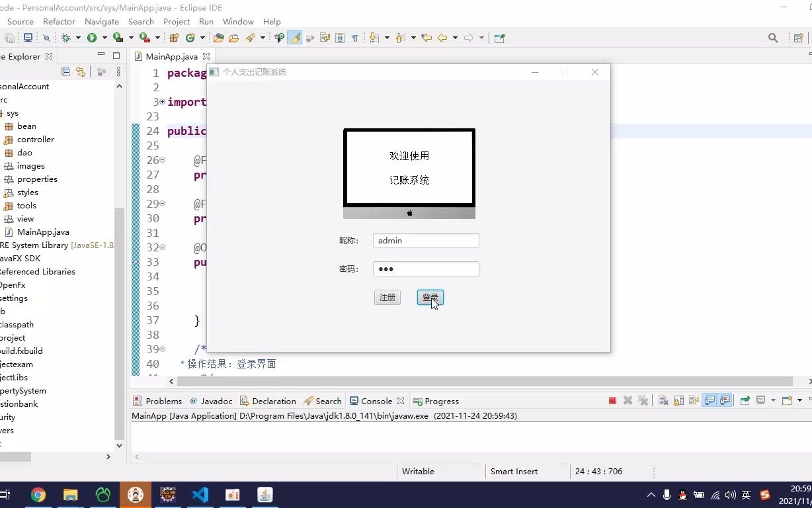The width and height of the screenshot is (812, 508).
Task: Open the Display Selected Console dropdown
Action: (x=772, y=400)
